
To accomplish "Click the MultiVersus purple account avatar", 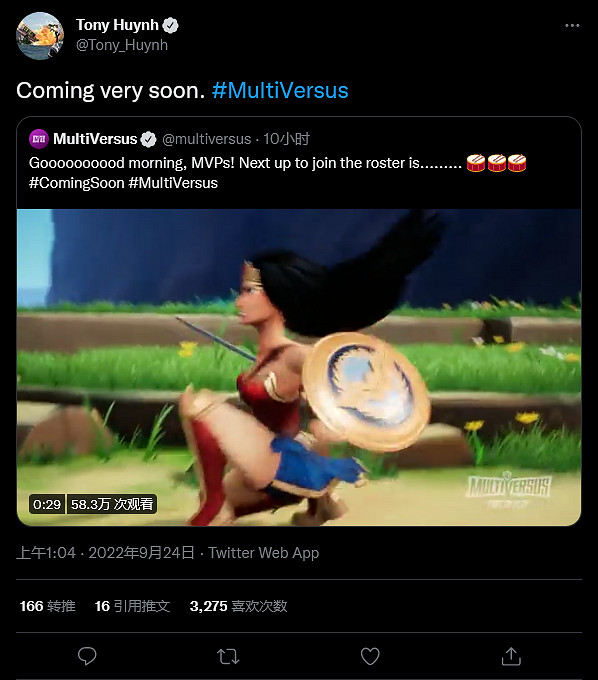I will click(39, 139).
